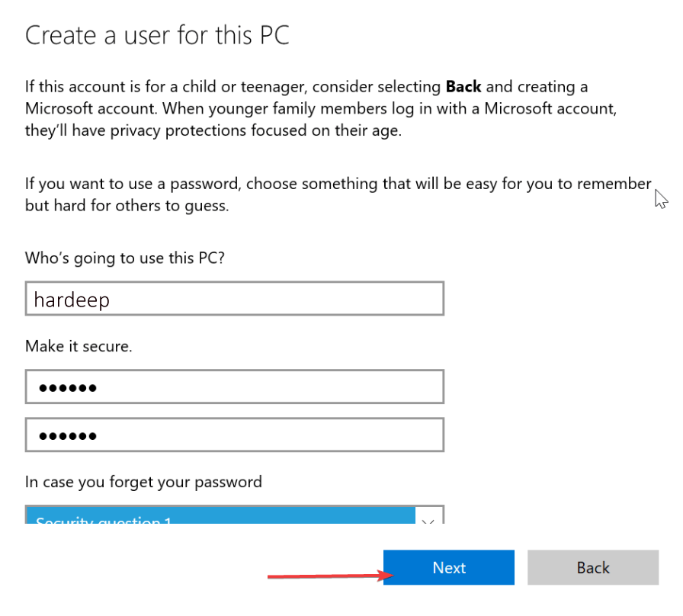Click the 'Who's going to use this PC?' label
This screenshot has height=616, width=683.
[125, 258]
